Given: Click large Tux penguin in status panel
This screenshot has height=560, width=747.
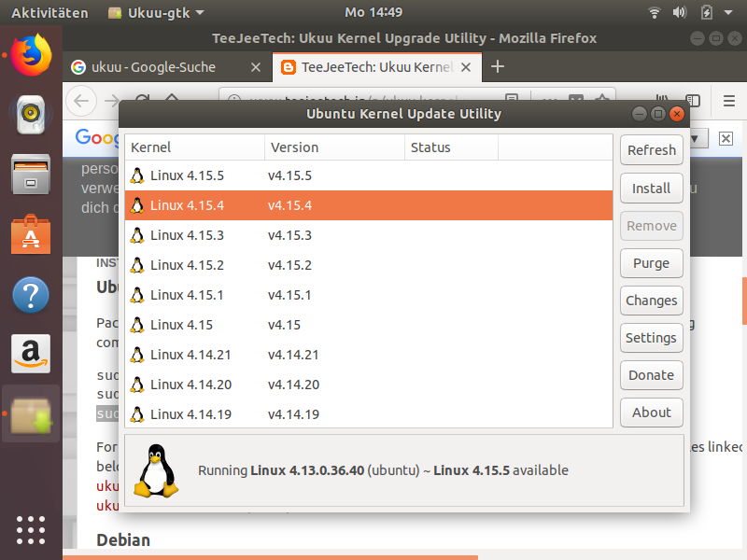Looking at the screenshot, I should (156, 470).
